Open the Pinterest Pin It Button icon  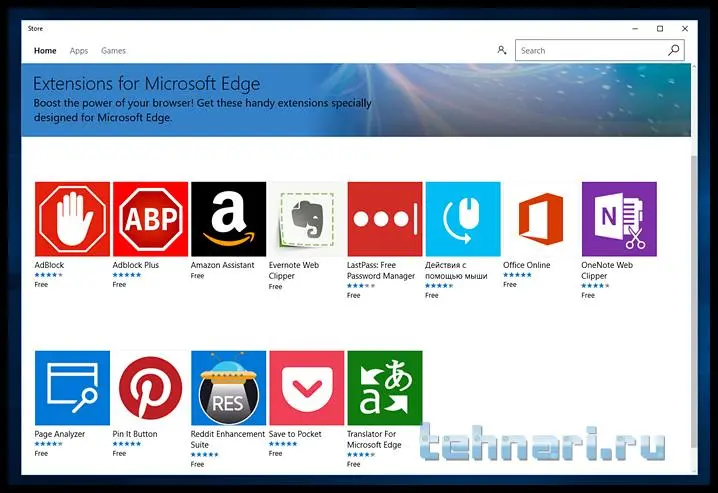tap(150, 388)
